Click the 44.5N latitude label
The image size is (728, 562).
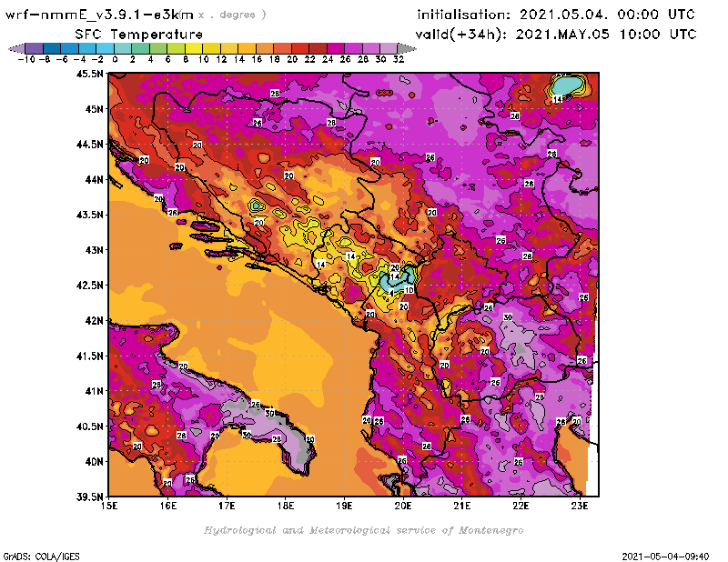coord(89,145)
